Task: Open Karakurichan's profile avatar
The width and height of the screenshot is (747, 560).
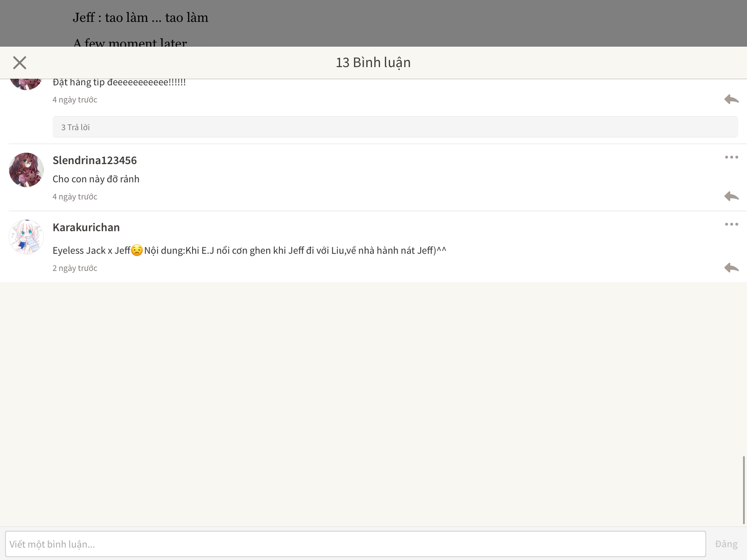Action: click(26, 237)
